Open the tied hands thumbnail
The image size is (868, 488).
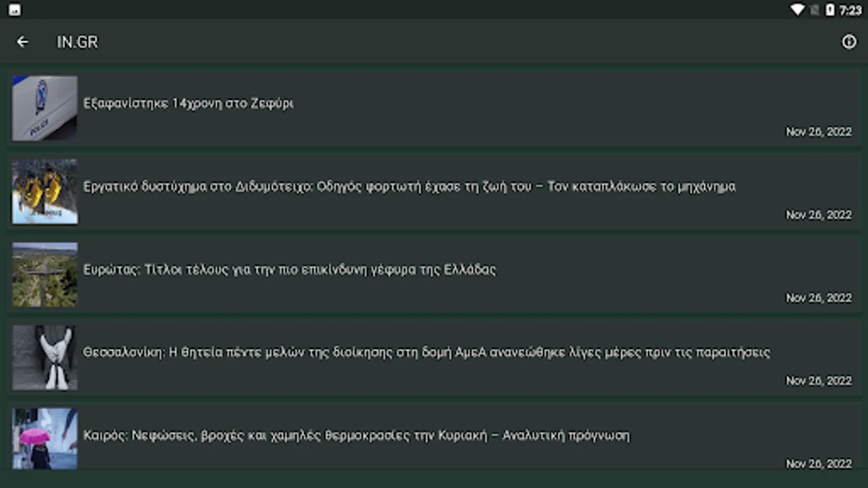[44, 357]
